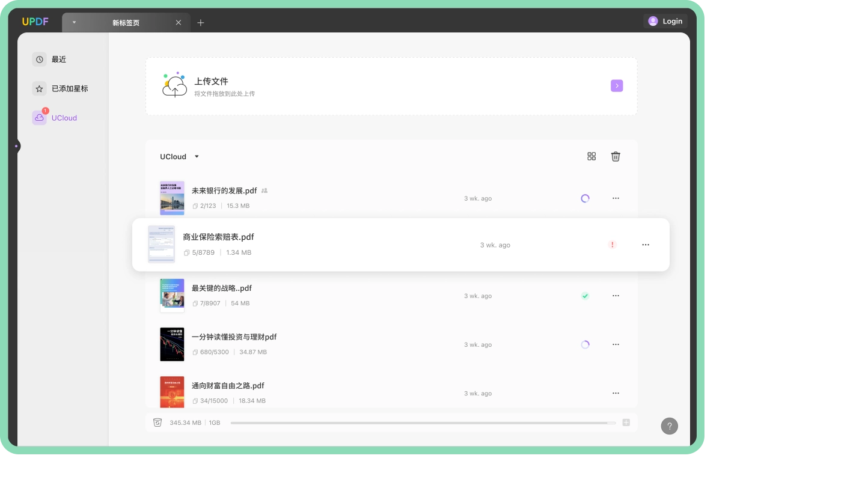Open more options for 一分钟读懂投资与理财pdf
This screenshot has width=868, height=497.
(x=616, y=344)
